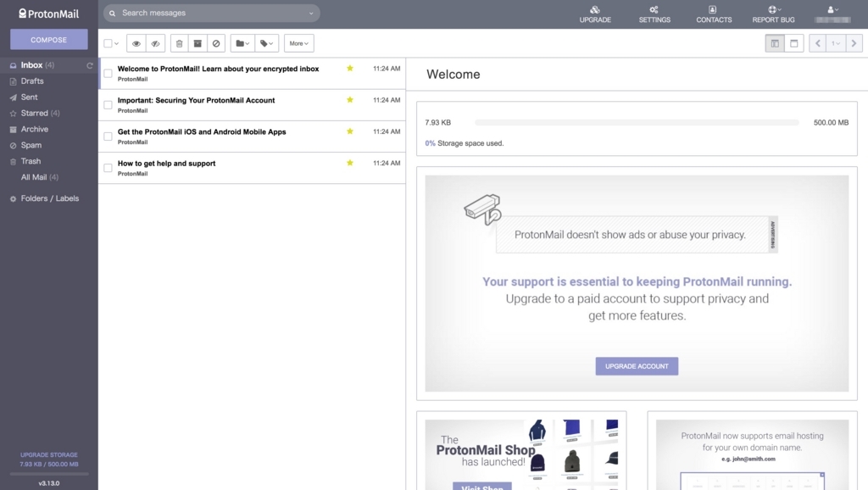Open the More dropdown

click(299, 43)
